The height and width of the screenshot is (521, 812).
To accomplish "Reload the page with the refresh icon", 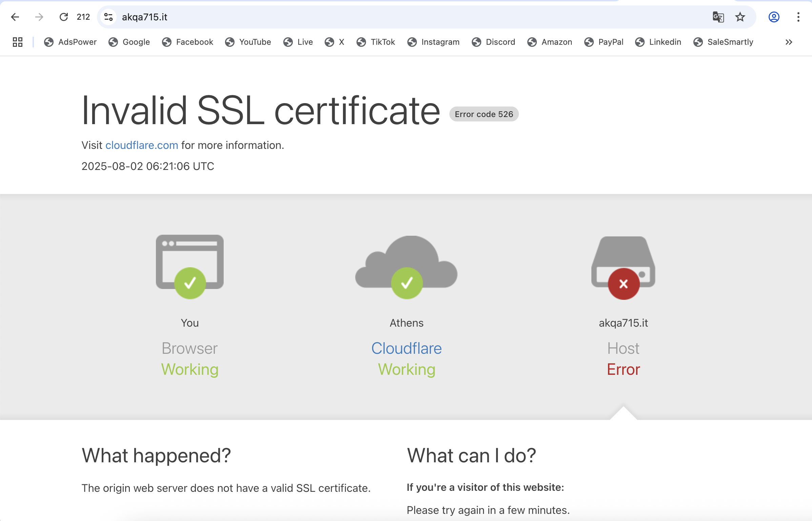I will click(x=64, y=17).
